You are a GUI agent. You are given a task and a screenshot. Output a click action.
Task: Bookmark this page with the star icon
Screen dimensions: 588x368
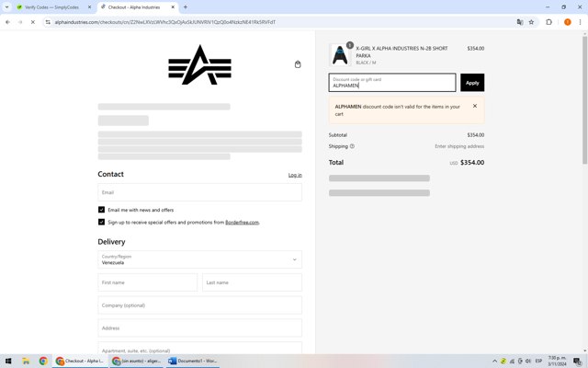pos(531,22)
